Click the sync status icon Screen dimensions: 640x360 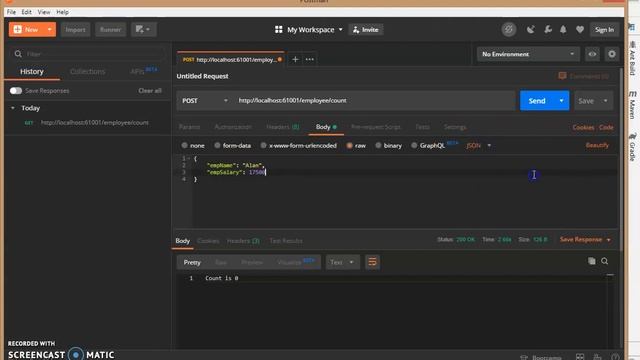[x=509, y=29]
